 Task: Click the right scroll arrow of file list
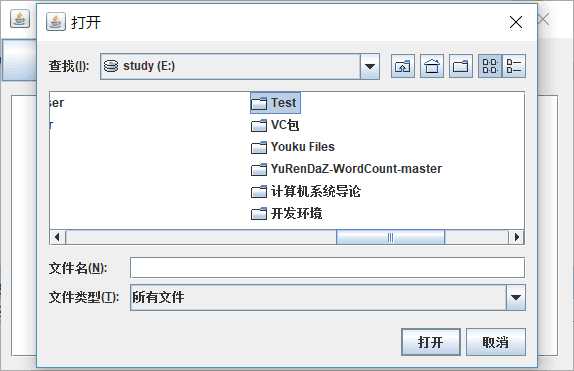(517, 237)
